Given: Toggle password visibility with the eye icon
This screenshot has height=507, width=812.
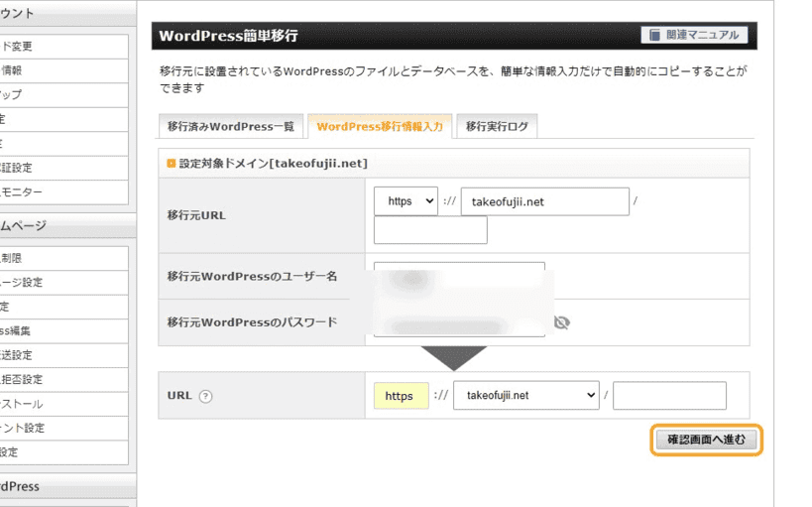Looking at the screenshot, I should pos(562,322).
